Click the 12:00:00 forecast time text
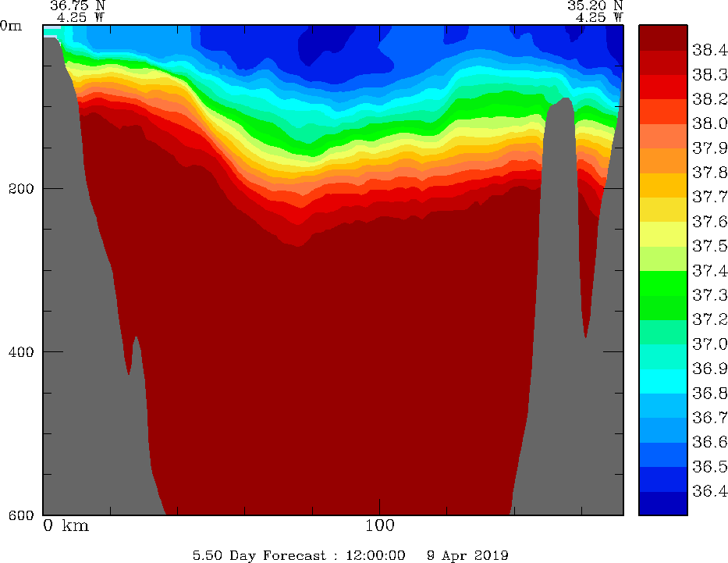This screenshot has width=728, height=563. [x=375, y=555]
